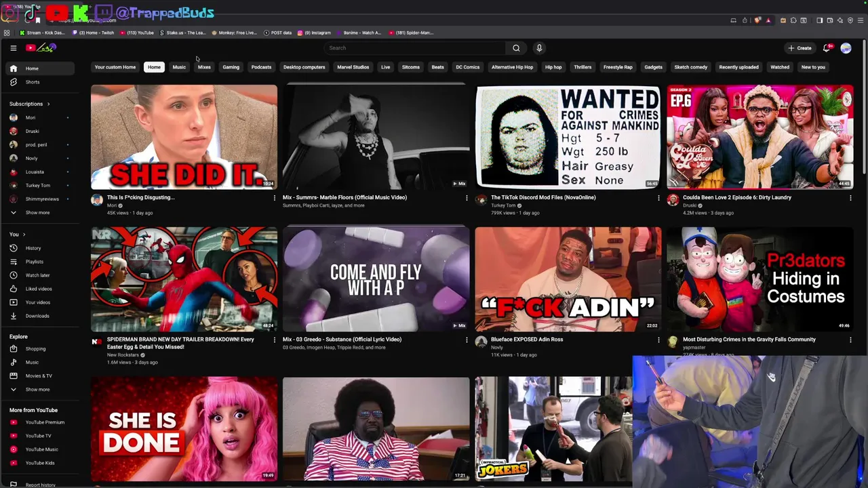Image resolution: width=868 pixels, height=488 pixels.
Task: Click the search magnifier button
Action: [516, 48]
